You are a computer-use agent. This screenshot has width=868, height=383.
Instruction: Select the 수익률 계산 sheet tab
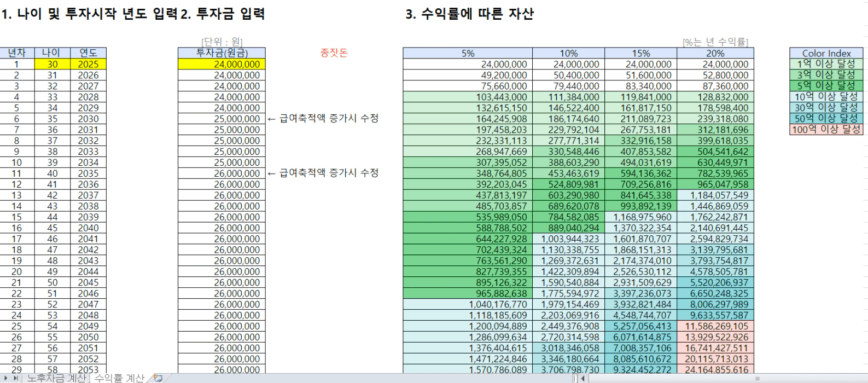(119, 378)
